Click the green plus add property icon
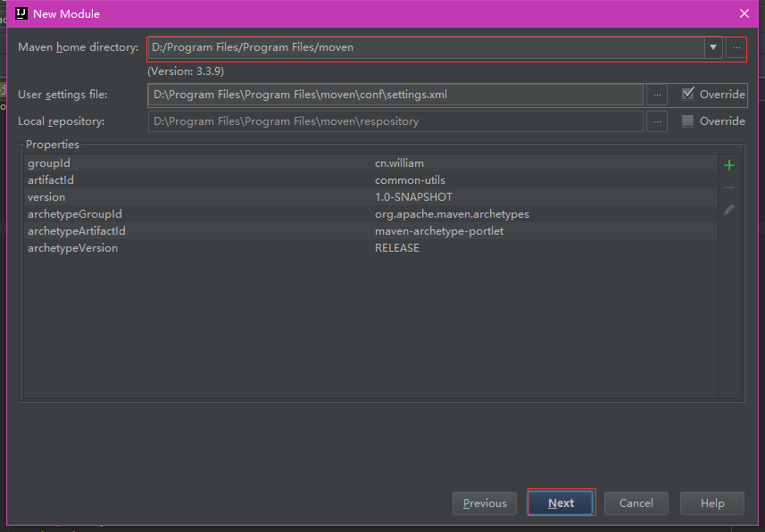The width and height of the screenshot is (765, 532). pos(729,165)
